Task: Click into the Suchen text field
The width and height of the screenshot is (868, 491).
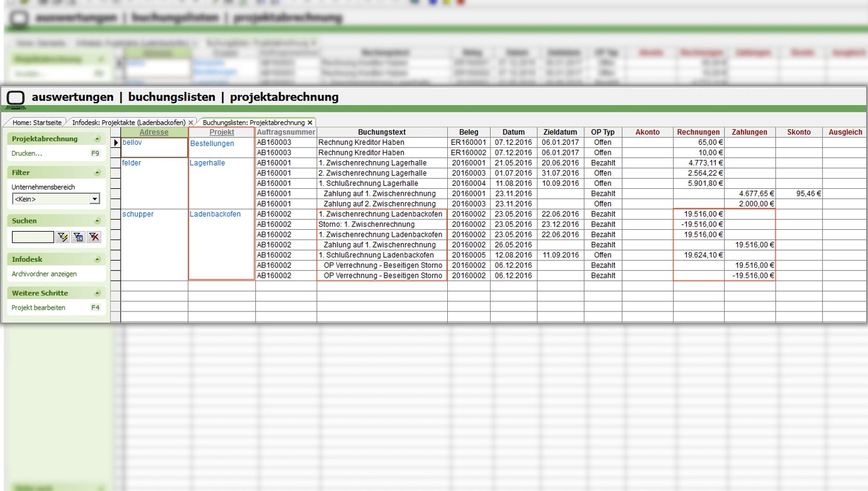Action: 33,237
